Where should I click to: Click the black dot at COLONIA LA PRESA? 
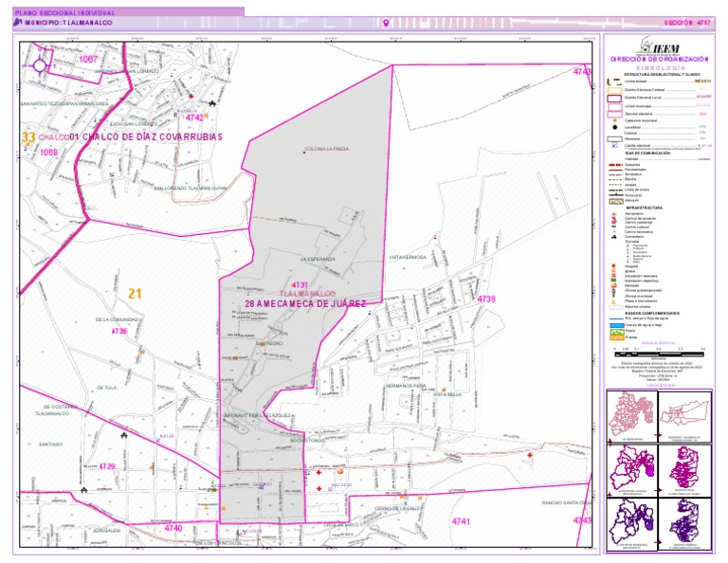click(304, 153)
